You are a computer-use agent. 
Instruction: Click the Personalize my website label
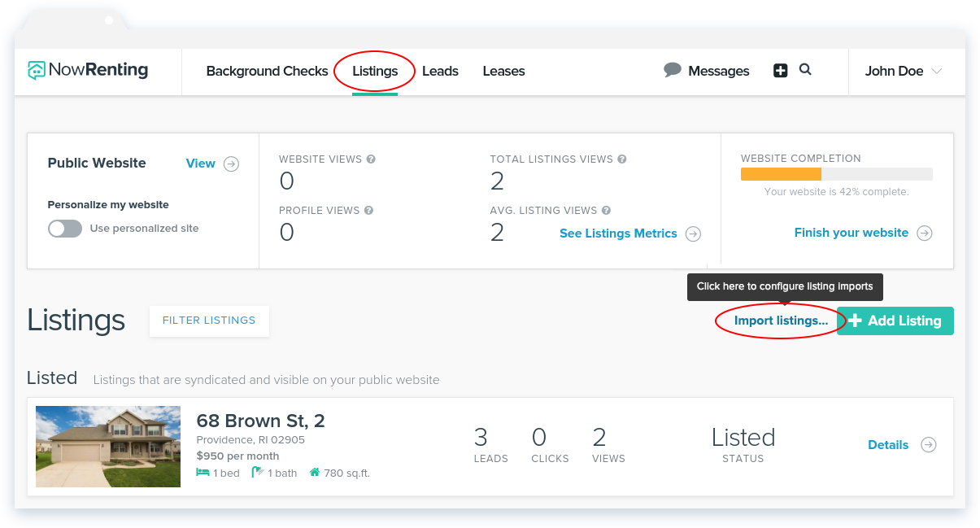(108, 205)
